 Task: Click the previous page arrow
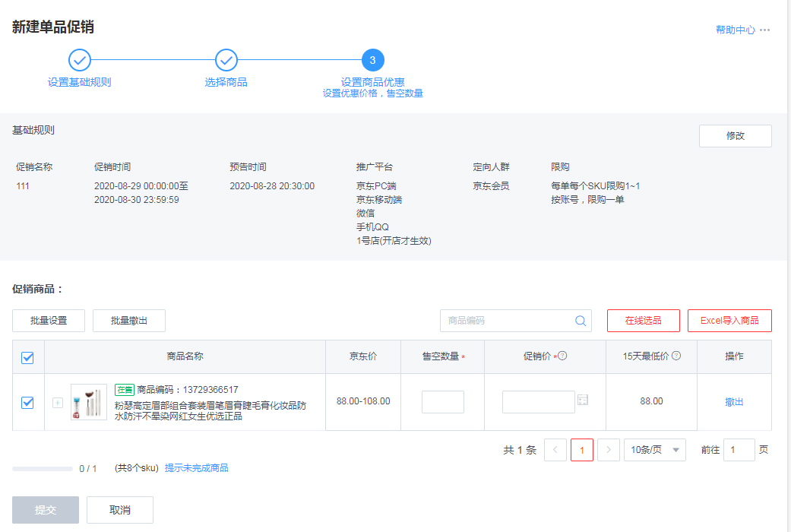click(x=555, y=450)
